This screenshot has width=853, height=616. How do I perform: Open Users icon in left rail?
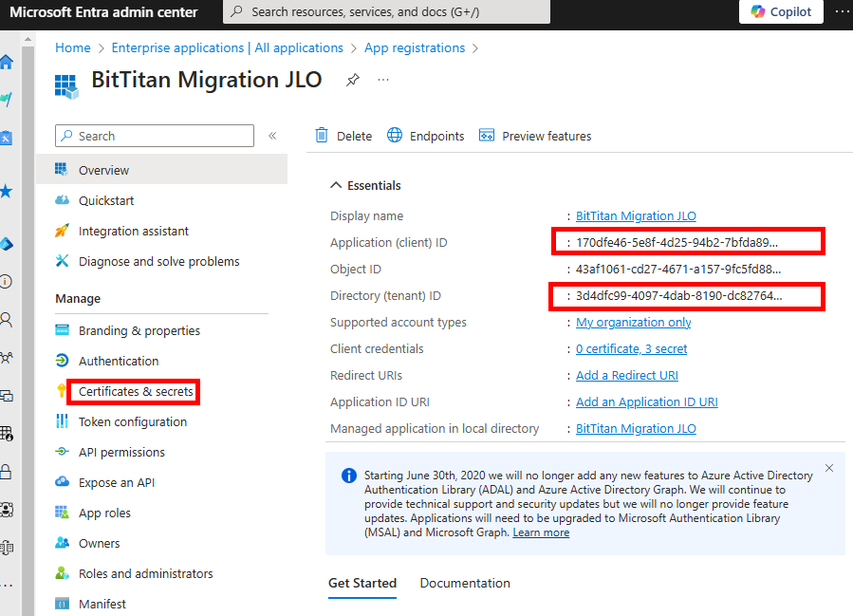click(6, 320)
